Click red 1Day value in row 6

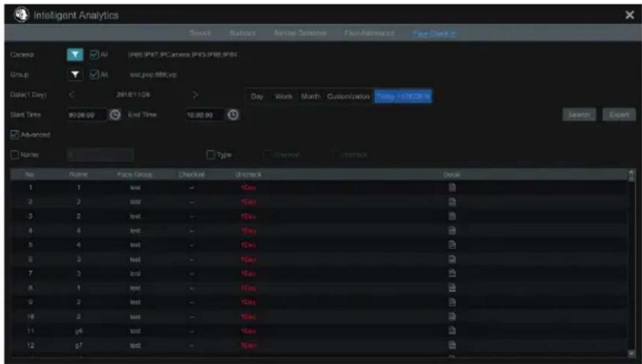pos(248,259)
